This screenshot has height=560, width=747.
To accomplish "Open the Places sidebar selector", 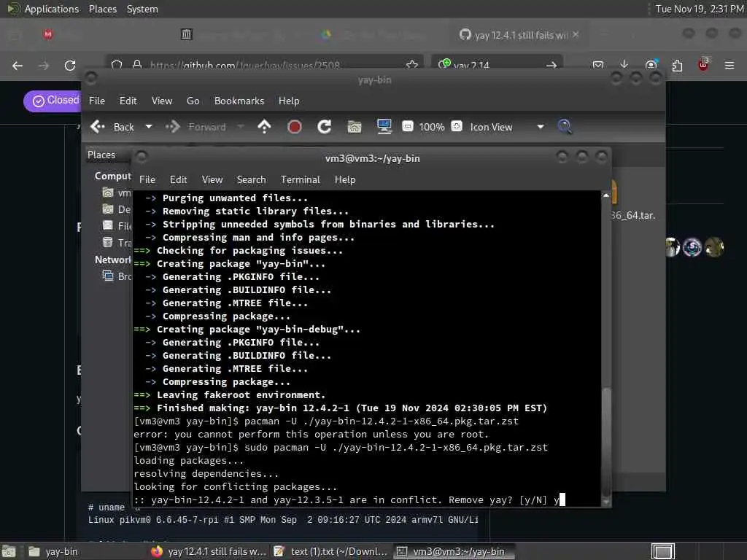I will coord(109,155).
